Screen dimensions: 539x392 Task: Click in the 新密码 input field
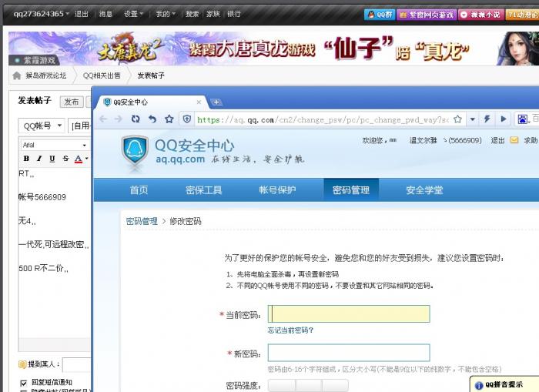coord(349,353)
